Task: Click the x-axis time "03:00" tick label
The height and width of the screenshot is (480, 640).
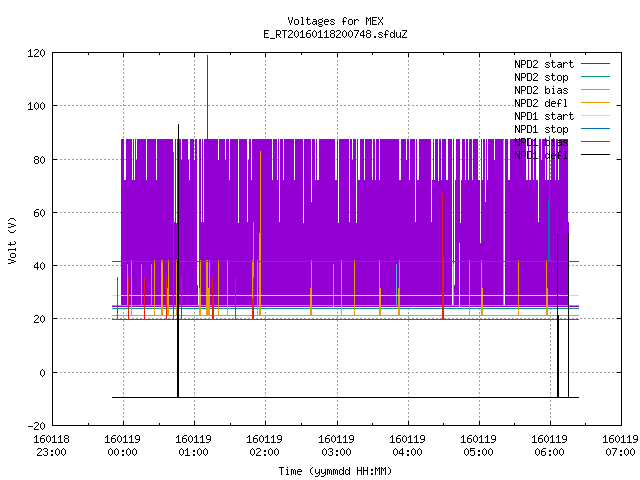Action: pos(336,452)
